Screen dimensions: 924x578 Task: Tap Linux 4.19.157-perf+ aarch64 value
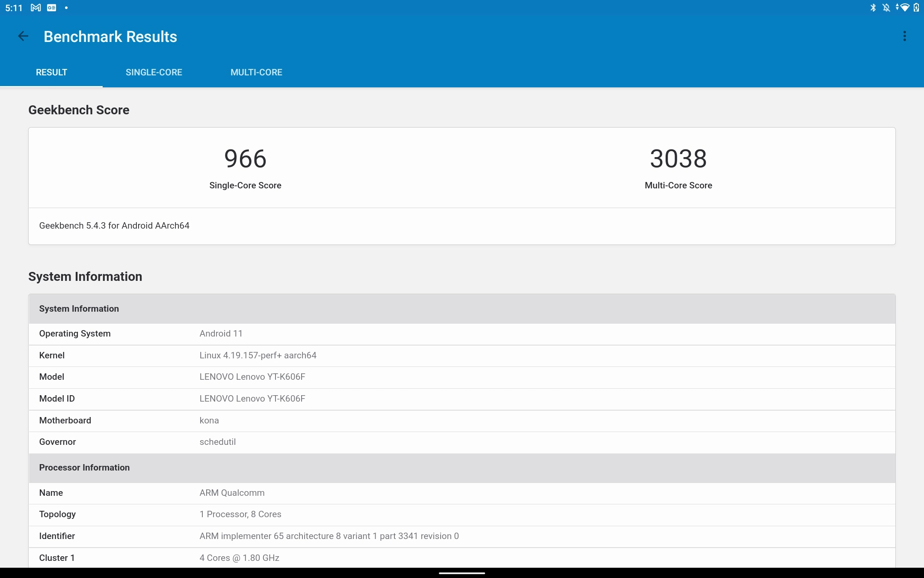(258, 355)
